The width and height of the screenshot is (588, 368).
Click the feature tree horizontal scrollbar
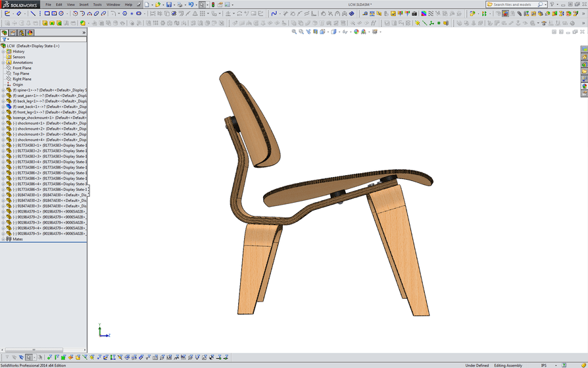[34, 350]
